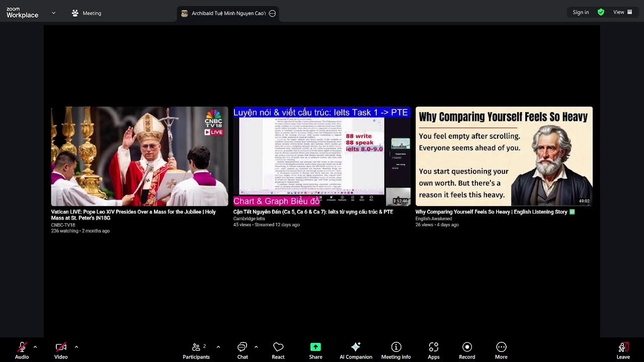Image resolution: width=644 pixels, height=362 pixels.
Task: Click the green Share screen icon
Action: [315, 347]
